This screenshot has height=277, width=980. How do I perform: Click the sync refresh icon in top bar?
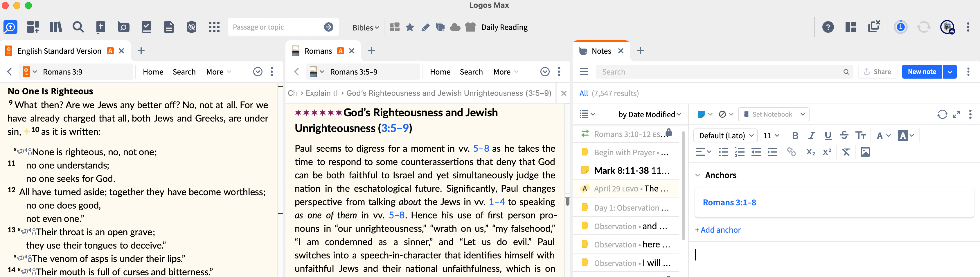[x=924, y=27]
